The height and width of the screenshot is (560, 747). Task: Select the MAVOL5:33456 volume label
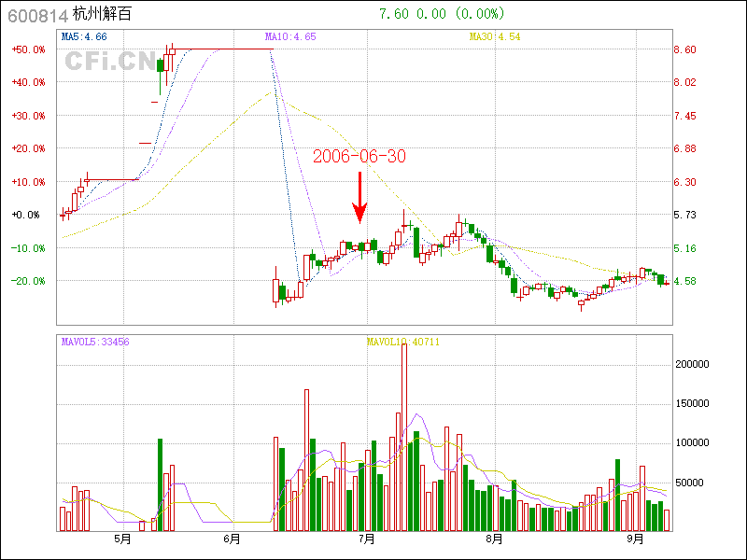point(95,342)
